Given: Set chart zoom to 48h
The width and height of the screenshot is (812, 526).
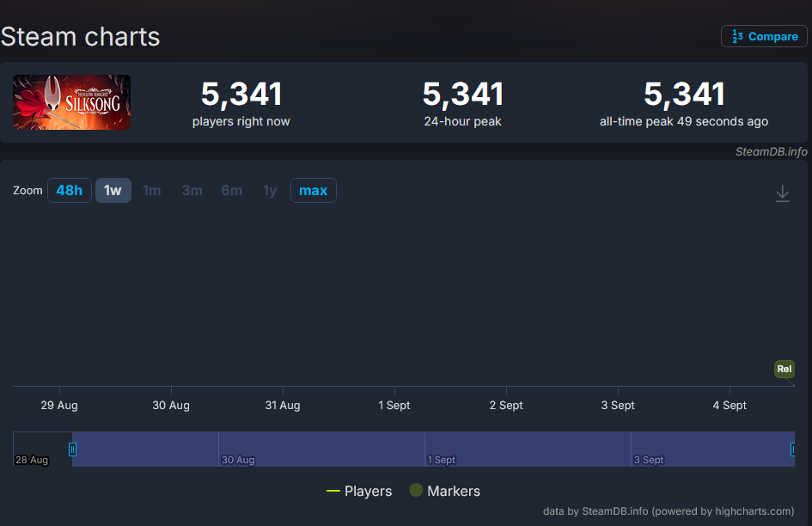Looking at the screenshot, I should (70, 190).
